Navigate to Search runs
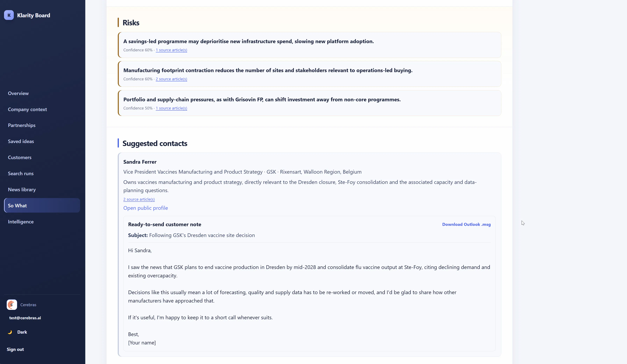This screenshot has width=627, height=364. point(21,174)
